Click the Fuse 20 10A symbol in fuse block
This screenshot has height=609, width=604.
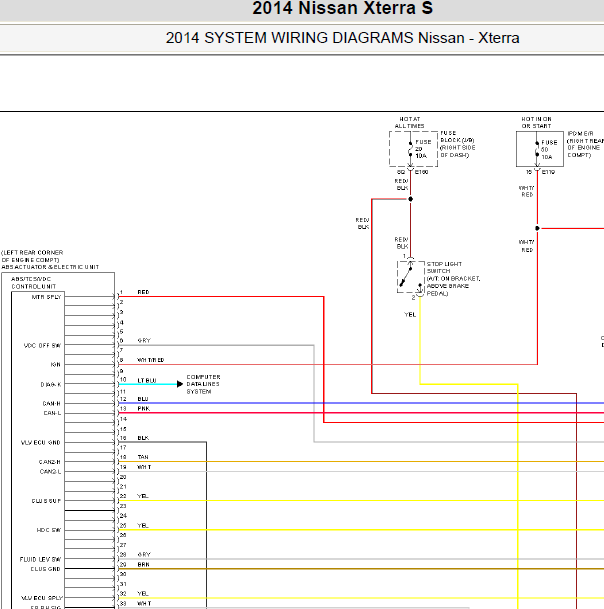(411, 149)
